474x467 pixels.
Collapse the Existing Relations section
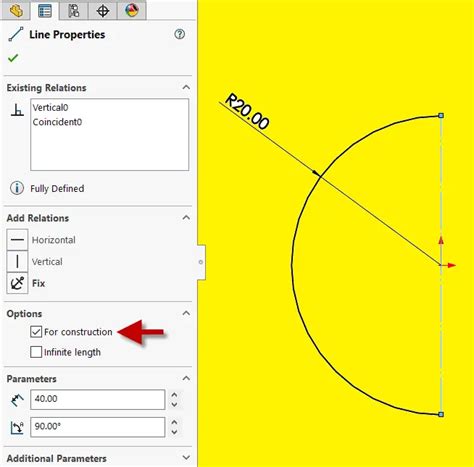click(x=186, y=87)
